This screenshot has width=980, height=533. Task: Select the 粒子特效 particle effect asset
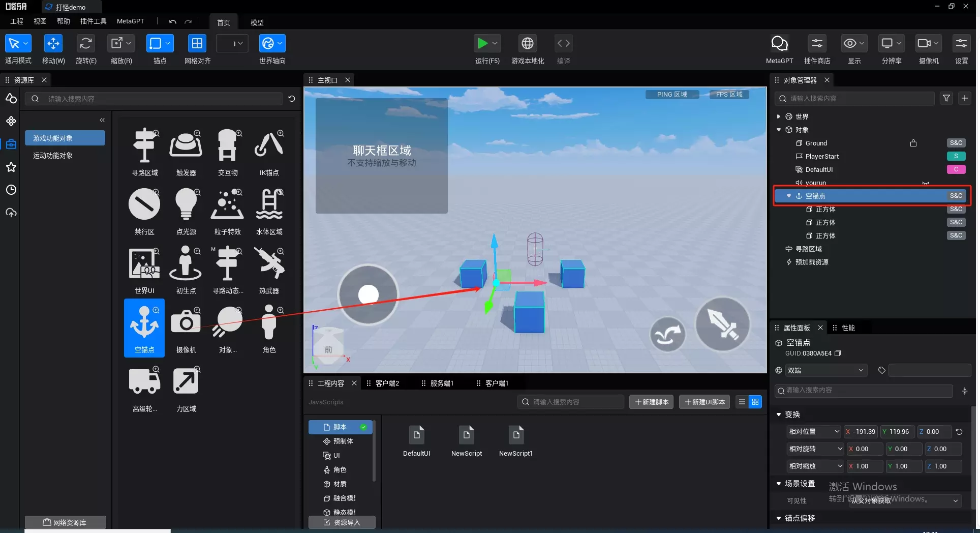(228, 211)
